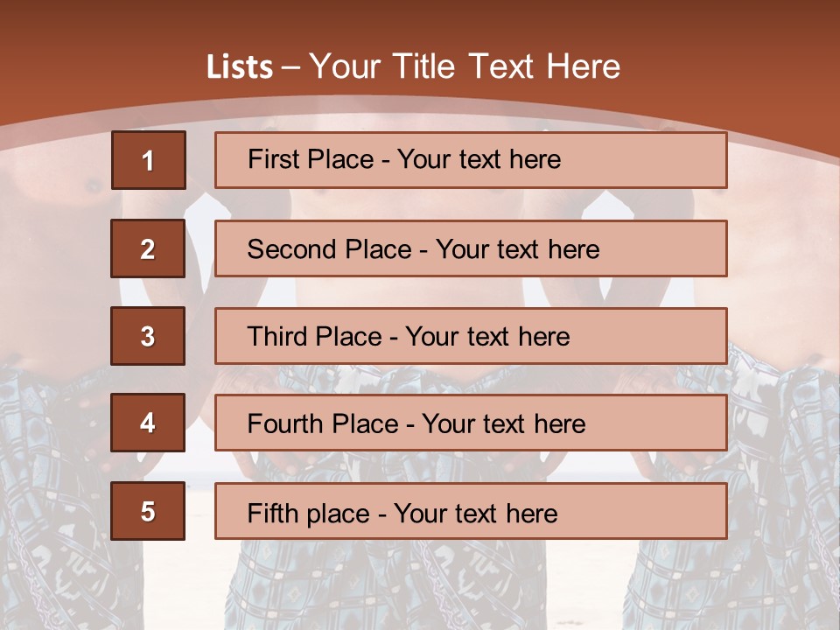This screenshot has width=840, height=630.
Task: Click 'Your Title Text Here' heading
Action: [x=465, y=66]
